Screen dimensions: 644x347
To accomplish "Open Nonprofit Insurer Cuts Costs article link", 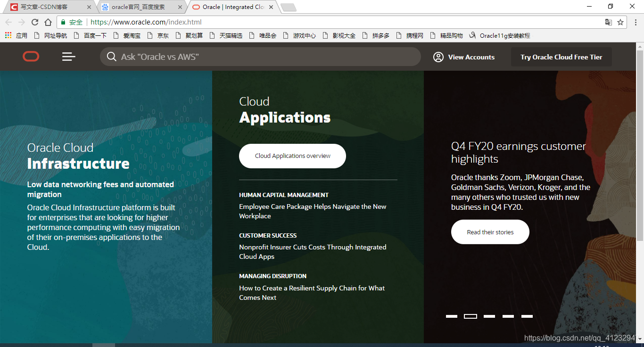I will (x=313, y=252).
